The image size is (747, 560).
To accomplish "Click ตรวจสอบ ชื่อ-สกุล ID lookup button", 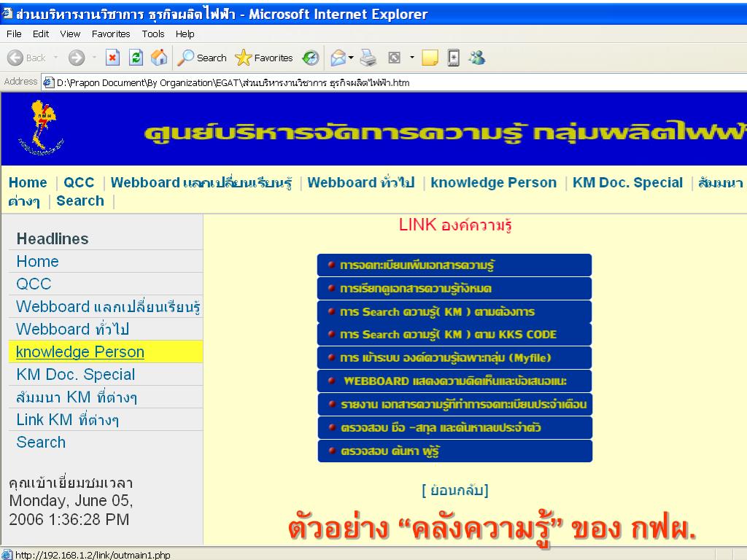I will [x=455, y=427].
